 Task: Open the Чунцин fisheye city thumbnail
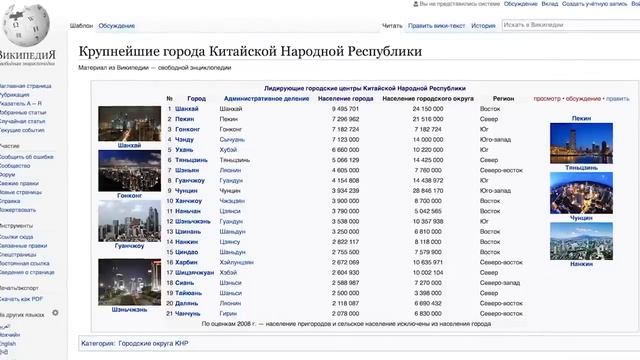(x=581, y=193)
